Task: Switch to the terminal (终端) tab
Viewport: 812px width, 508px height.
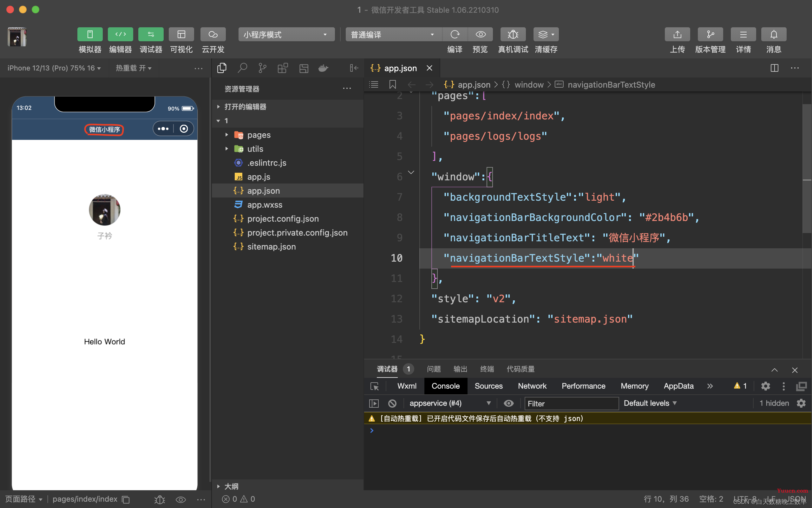Action: [487, 369]
